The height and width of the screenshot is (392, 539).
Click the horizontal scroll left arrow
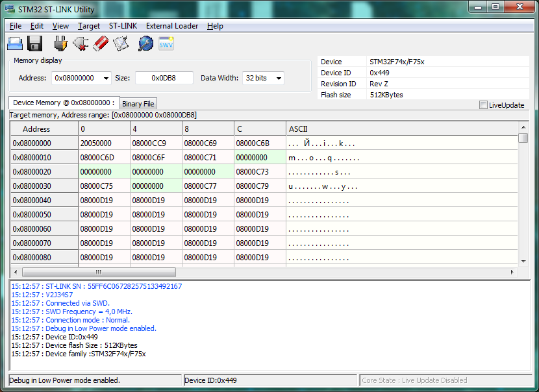tap(16, 272)
